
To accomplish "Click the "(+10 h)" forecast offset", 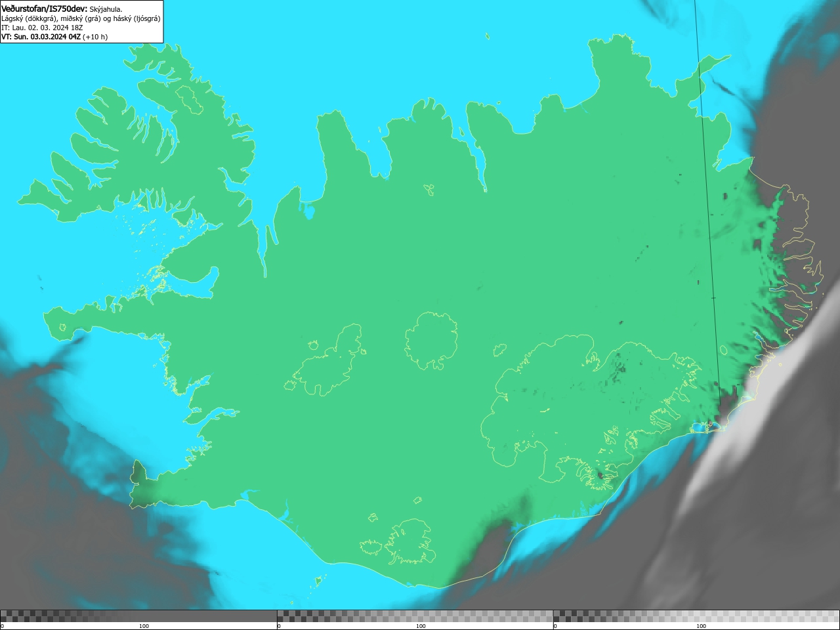I will coord(95,37).
